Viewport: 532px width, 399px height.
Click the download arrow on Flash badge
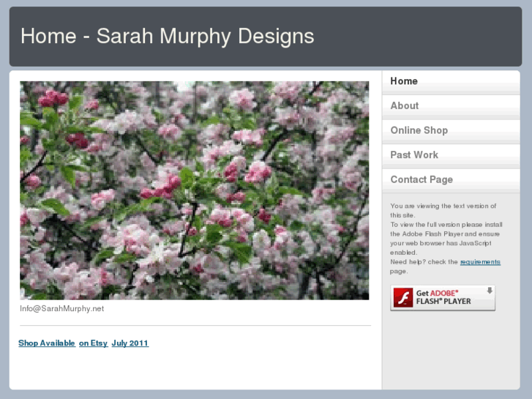click(490, 291)
